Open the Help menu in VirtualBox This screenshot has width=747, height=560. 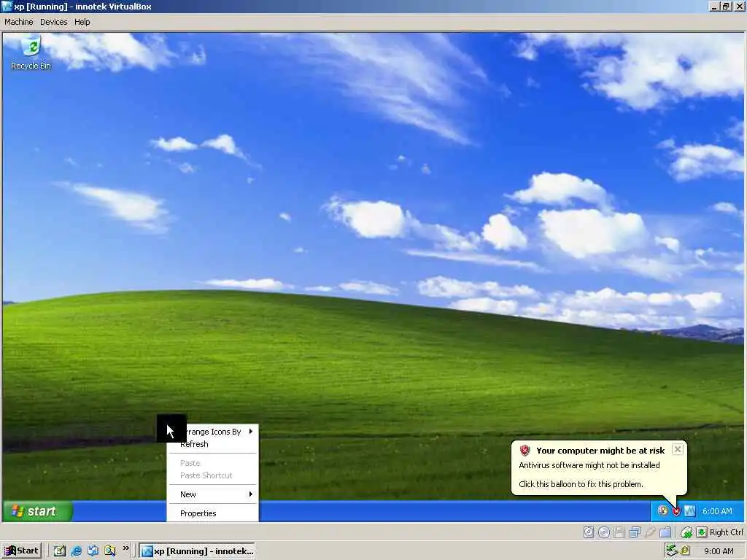(82, 22)
